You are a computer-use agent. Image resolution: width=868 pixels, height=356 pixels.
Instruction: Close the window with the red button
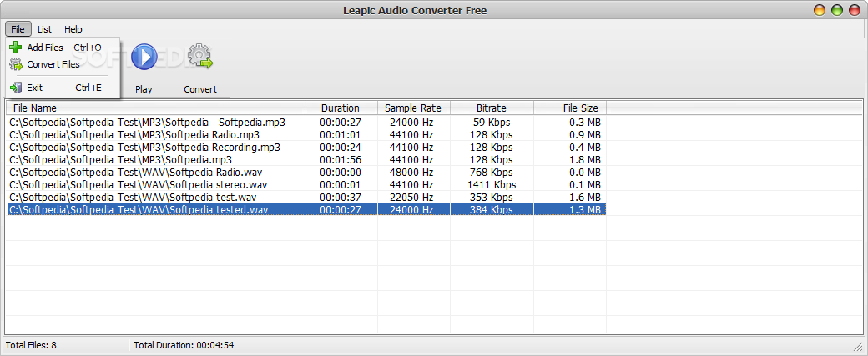pos(855,10)
